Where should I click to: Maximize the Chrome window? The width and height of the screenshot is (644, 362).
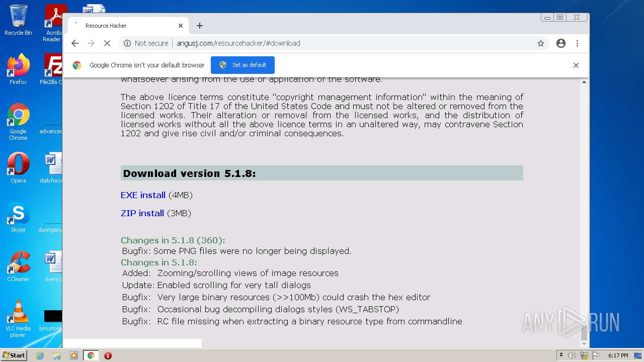[560, 18]
